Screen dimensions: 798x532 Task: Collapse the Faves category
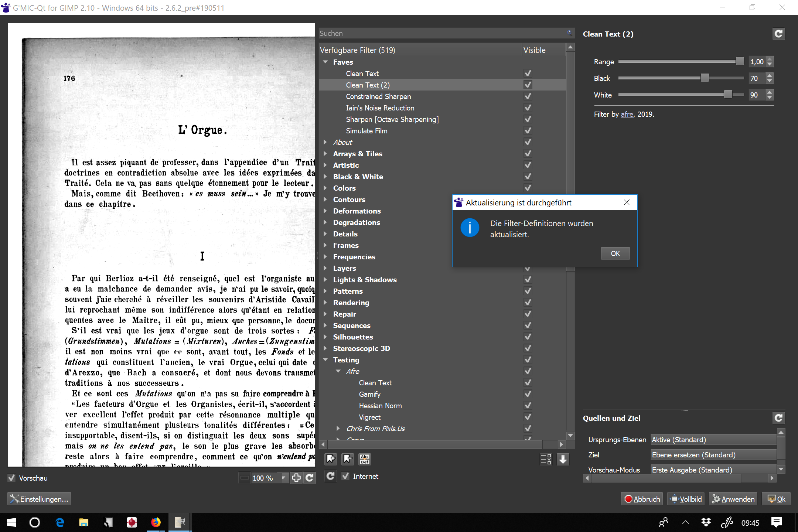[x=325, y=62]
